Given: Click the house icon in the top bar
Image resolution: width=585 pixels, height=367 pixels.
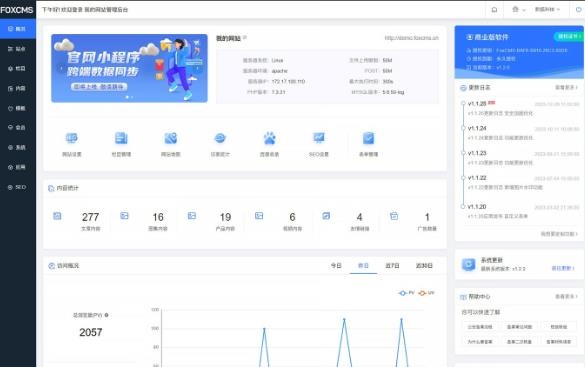Looking at the screenshot, I should coord(494,10).
